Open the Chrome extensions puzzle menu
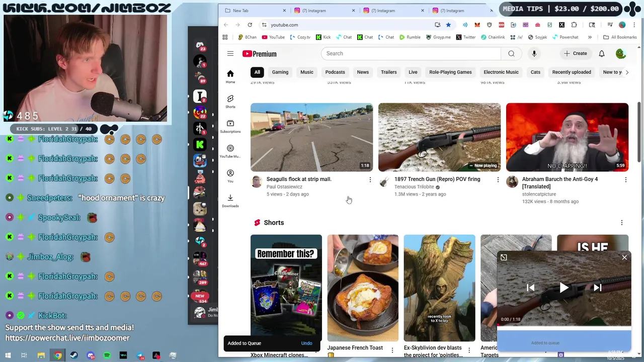Image resolution: width=644 pixels, height=362 pixels. tap(574, 25)
